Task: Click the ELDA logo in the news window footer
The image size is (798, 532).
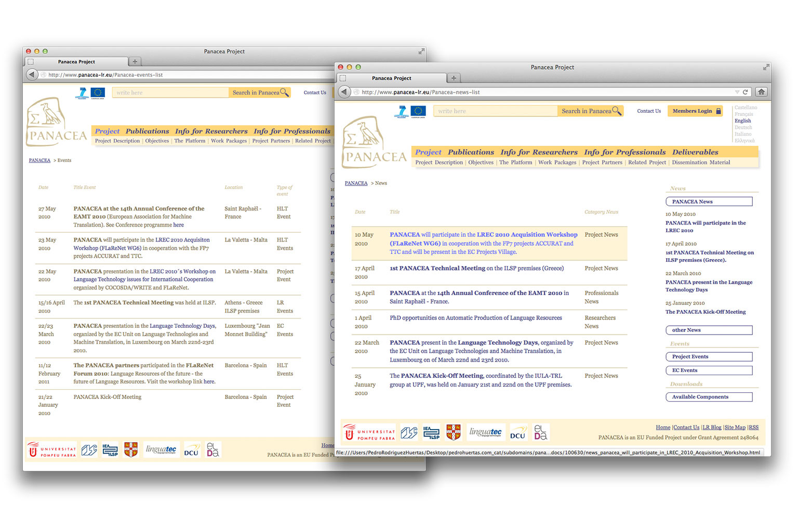Action: pyautogui.click(x=541, y=432)
